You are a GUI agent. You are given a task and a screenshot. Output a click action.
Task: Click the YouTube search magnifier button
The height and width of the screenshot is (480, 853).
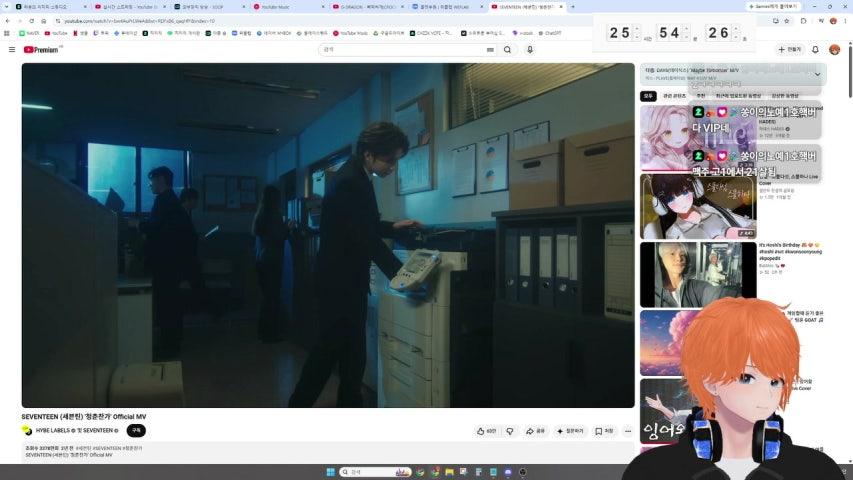508,50
